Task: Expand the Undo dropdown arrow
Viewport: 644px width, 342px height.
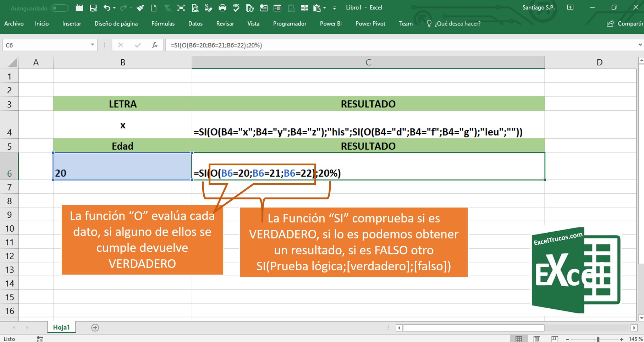Action: click(x=114, y=8)
